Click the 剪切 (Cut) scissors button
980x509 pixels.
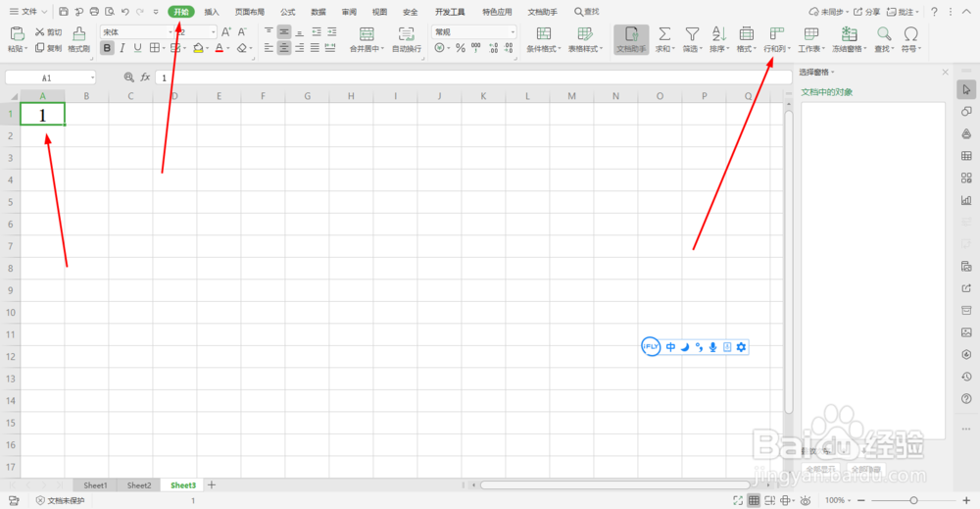click(48, 32)
